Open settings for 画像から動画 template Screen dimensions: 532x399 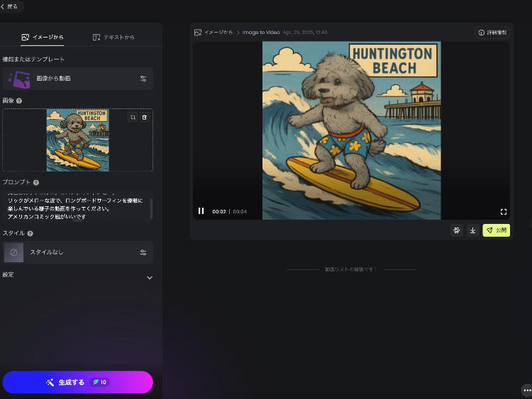(143, 79)
